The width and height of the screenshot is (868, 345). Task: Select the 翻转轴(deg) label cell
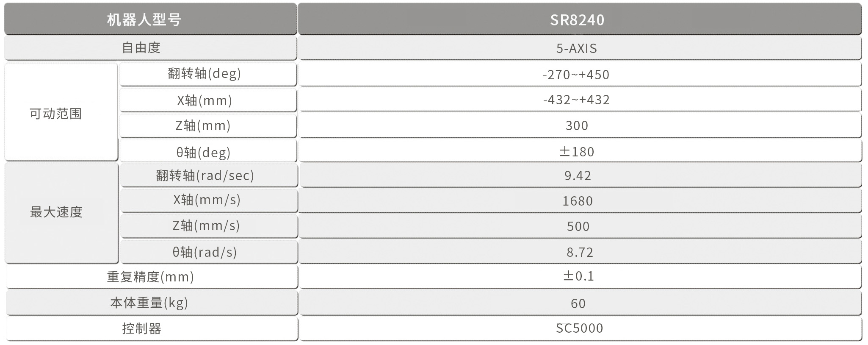coord(205,74)
